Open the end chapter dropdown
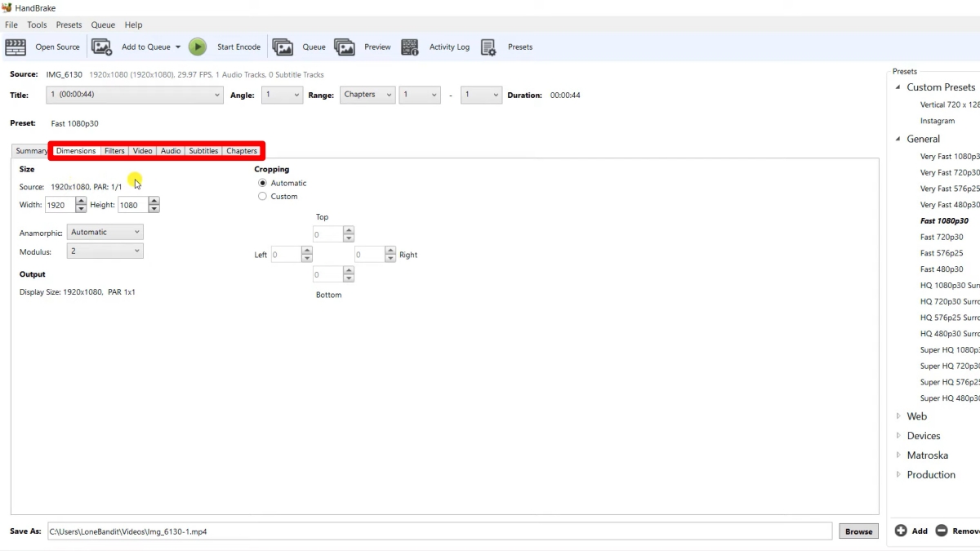 click(x=481, y=95)
